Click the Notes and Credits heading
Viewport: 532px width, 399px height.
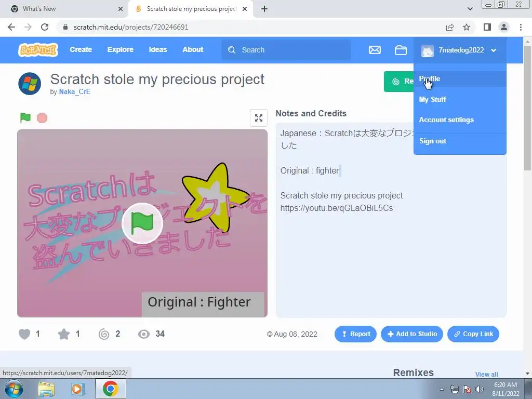coord(311,113)
